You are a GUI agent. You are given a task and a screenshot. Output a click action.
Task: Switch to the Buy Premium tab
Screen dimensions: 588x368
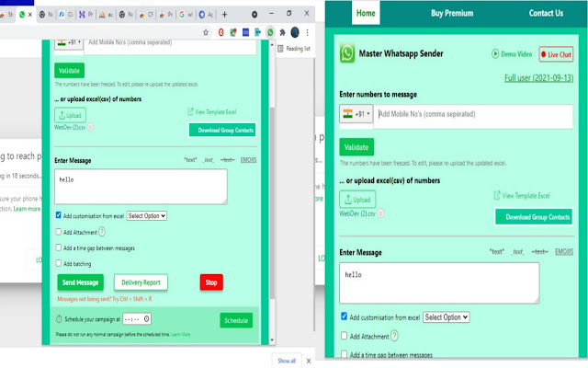(x=452, y=13)
